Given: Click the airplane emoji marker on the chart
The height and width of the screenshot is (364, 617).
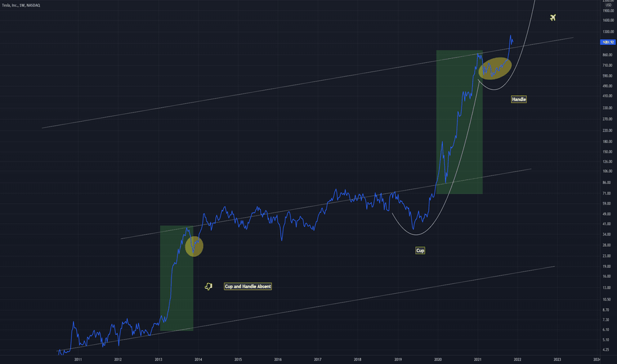Looking at the screenshot, I should (x=553, y=17).
